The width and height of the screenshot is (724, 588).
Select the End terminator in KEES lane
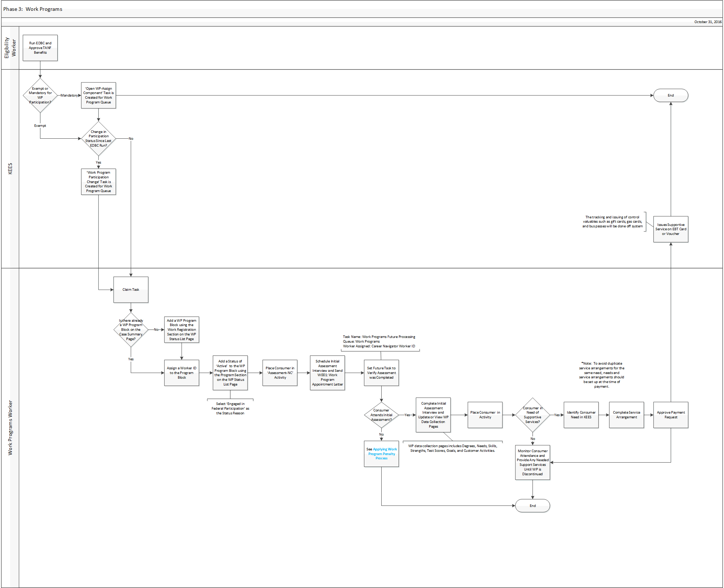(x=671, y=95)
